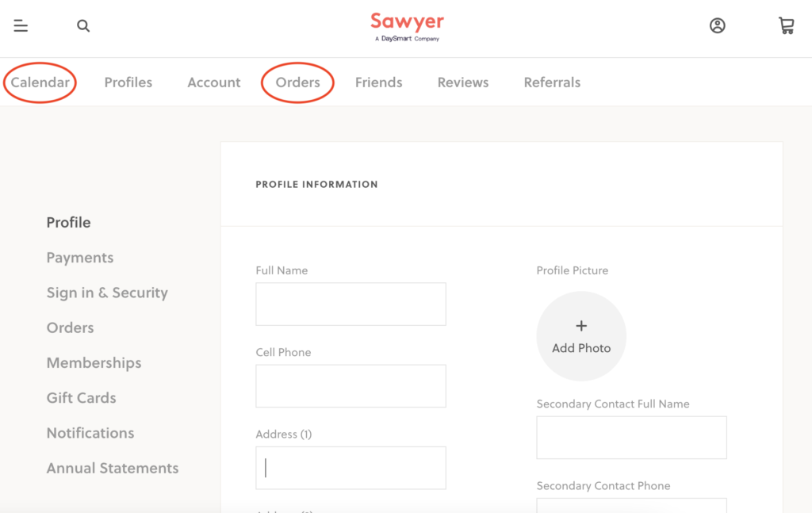This screenshot has height=513, width=812.
Task: Click the Full Name input field
Action: pyautogui.click(x=350, y=304)
